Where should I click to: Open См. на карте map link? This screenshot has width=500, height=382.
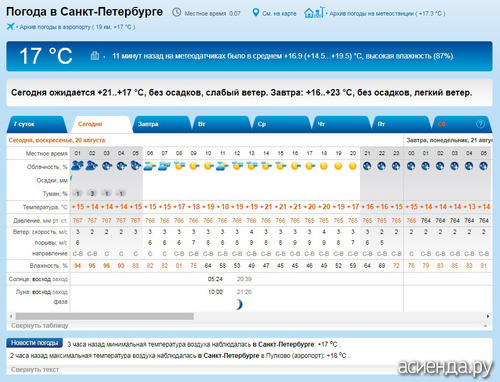279,14
